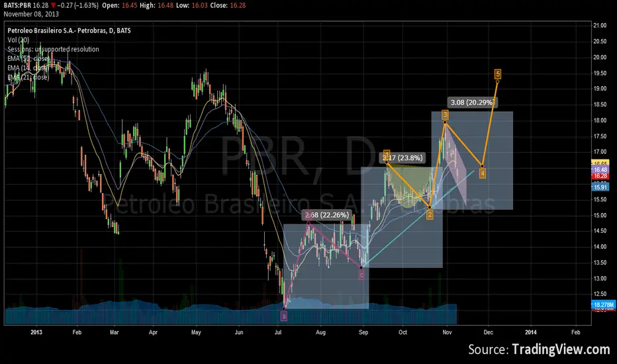Click the blue 15.91 price tag
Image resolution: width=617 pixels, height=364 pixels.
pyautogui.click(x=600, y=187)
